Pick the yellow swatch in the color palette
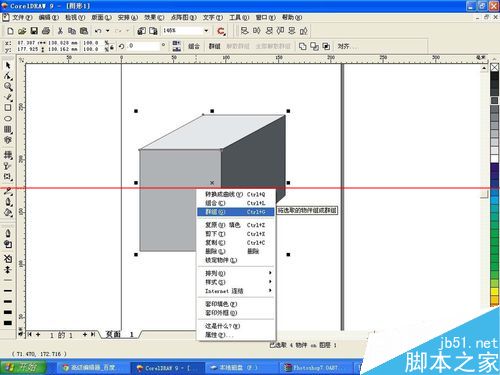The height and width of the screenshot is (375, 500). click(x=494, y=292)
